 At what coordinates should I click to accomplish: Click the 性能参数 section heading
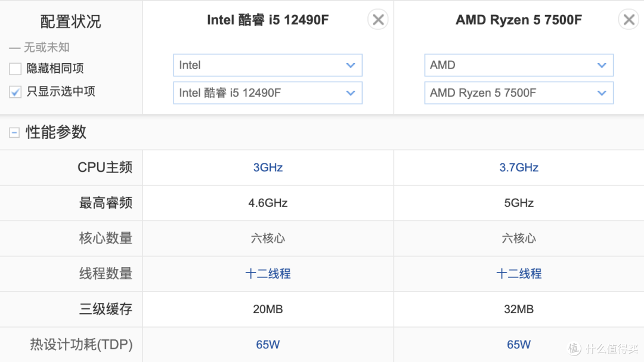pos(56,132)
